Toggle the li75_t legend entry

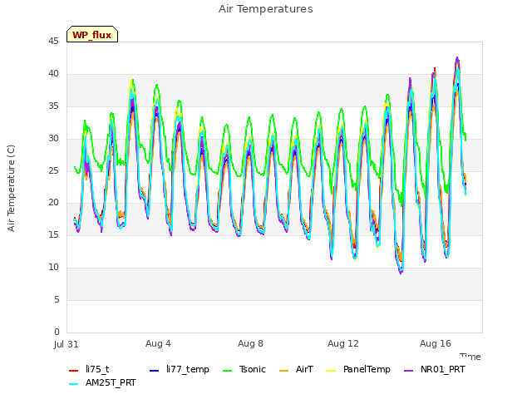89,369
